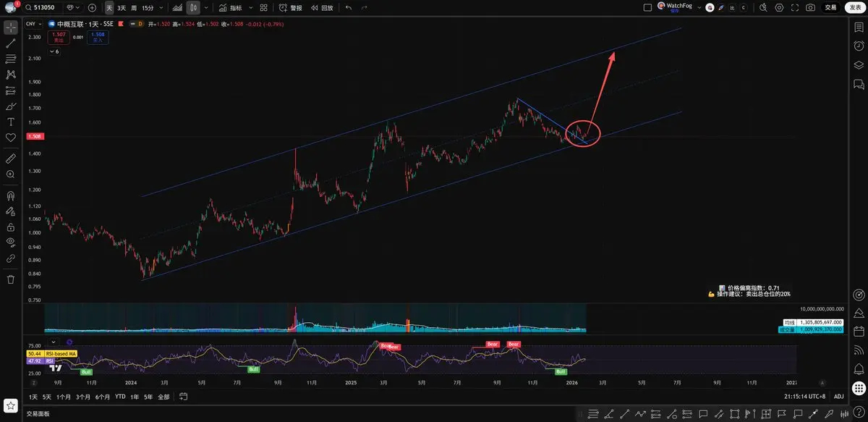Start bar replay with 回放

(322, 7)
